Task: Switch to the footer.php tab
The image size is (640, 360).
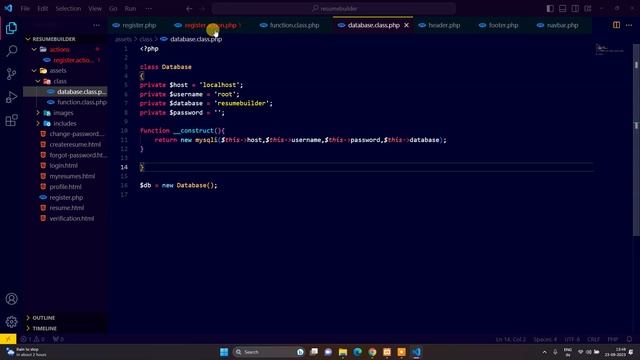Action: (503, 25)
